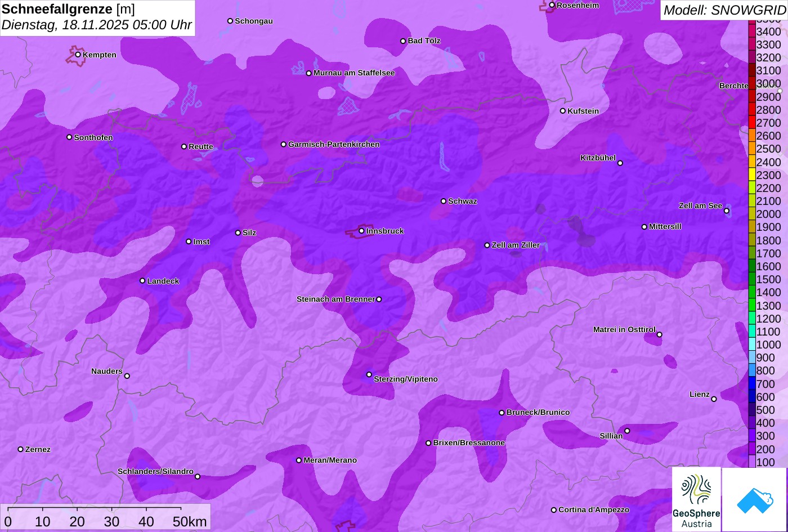Click the 700 m blue legend swatch
788x532 pixels.
pos(752,383)
